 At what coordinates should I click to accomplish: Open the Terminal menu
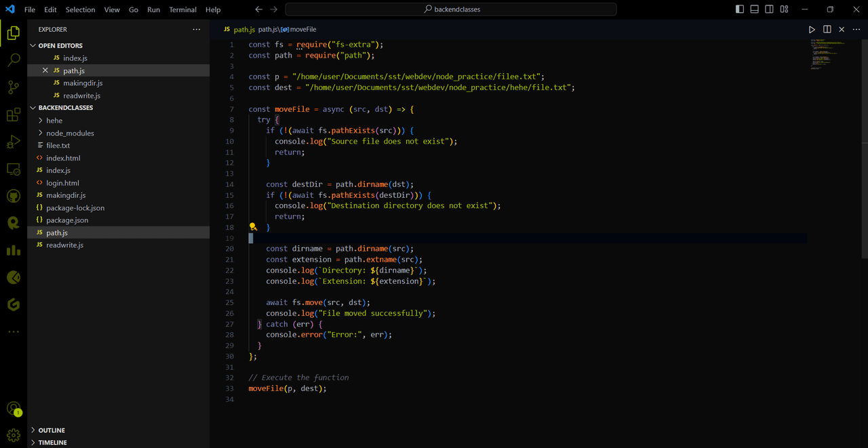point(182,9)
